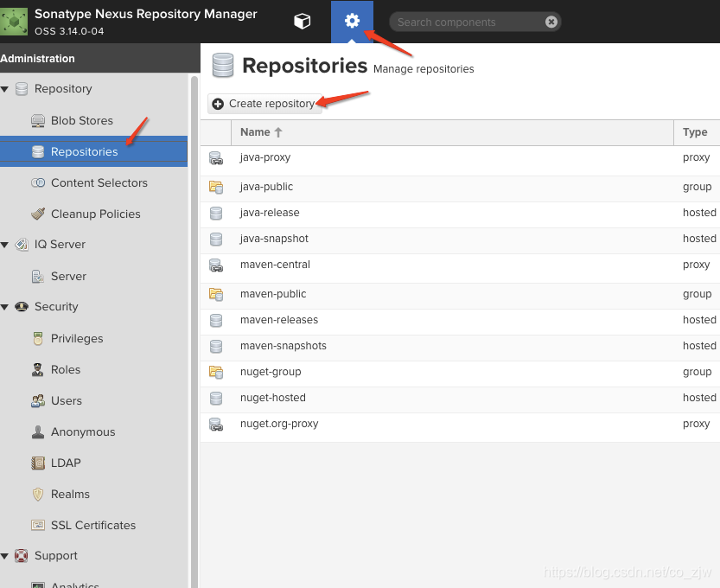Viewport: 720px width, 588px height.
Task: Select the java-public repository row
Action: click(460, 189)
